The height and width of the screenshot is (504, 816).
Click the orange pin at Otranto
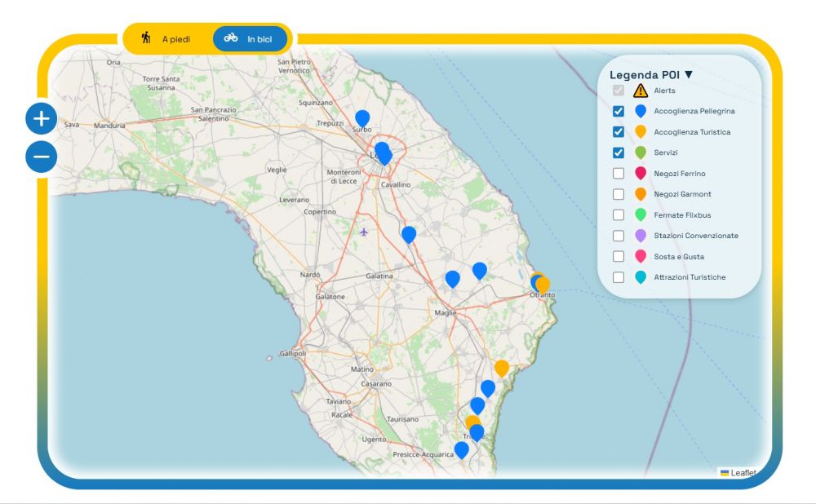pos(543,285)
